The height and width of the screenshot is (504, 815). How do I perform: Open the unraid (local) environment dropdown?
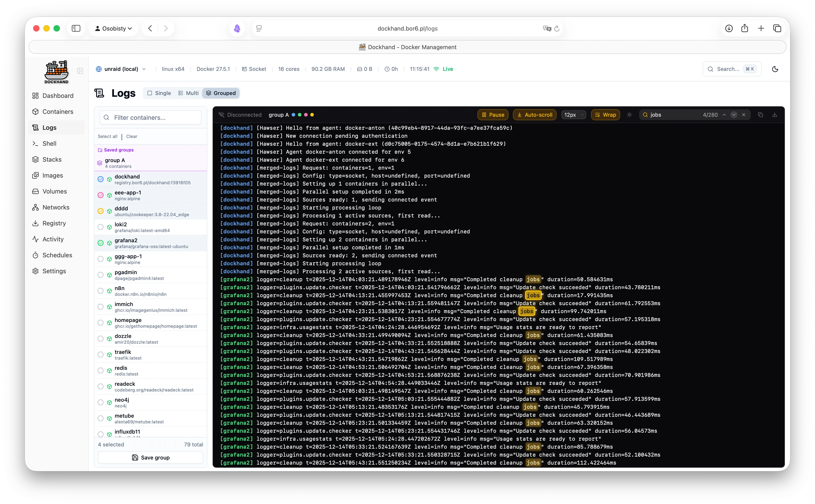(121, 69)
